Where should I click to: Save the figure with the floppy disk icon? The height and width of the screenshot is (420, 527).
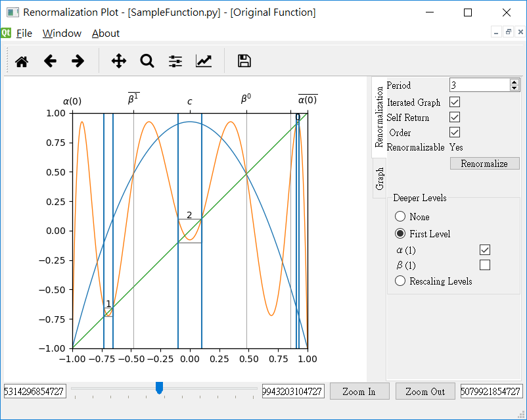[244, 61]
